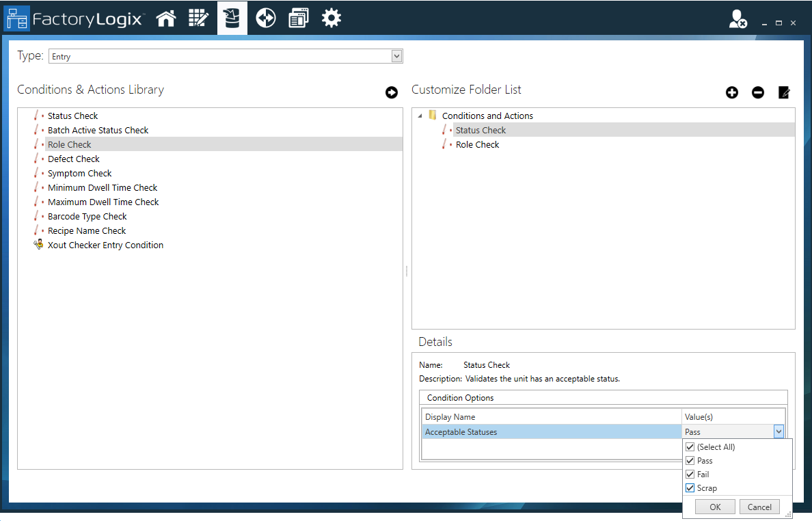The height and width of the screenshot is (521, 812).
Task: Click the Home icon in the top toolbar
Action: tap(165, 18)
